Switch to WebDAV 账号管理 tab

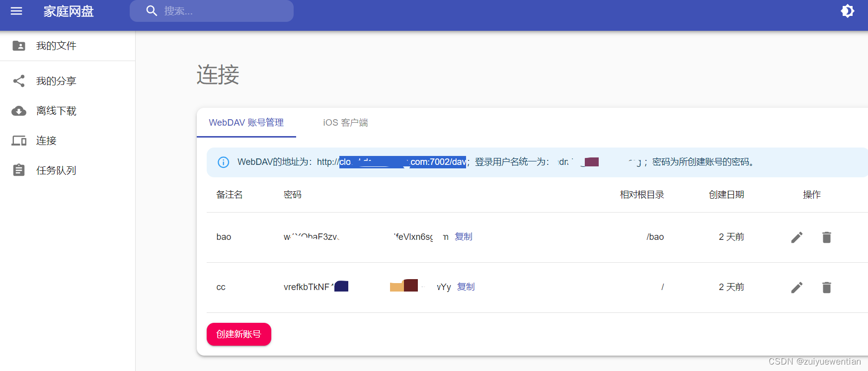(x=246, y=123)
